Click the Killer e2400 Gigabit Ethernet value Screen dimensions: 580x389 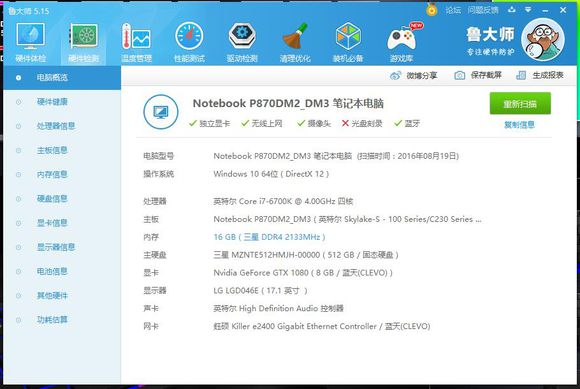[x=322, y=327]
